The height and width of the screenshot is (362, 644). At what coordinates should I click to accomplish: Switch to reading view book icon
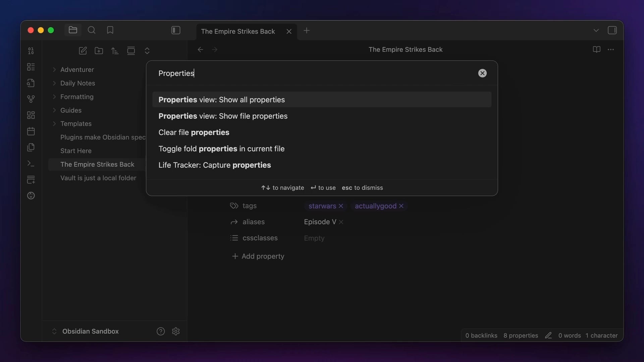click(596, 49)
